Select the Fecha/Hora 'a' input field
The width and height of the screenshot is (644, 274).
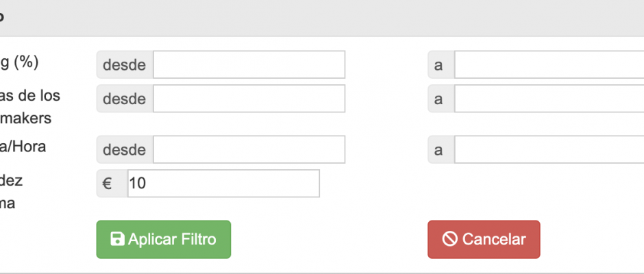tap(548, 150)
